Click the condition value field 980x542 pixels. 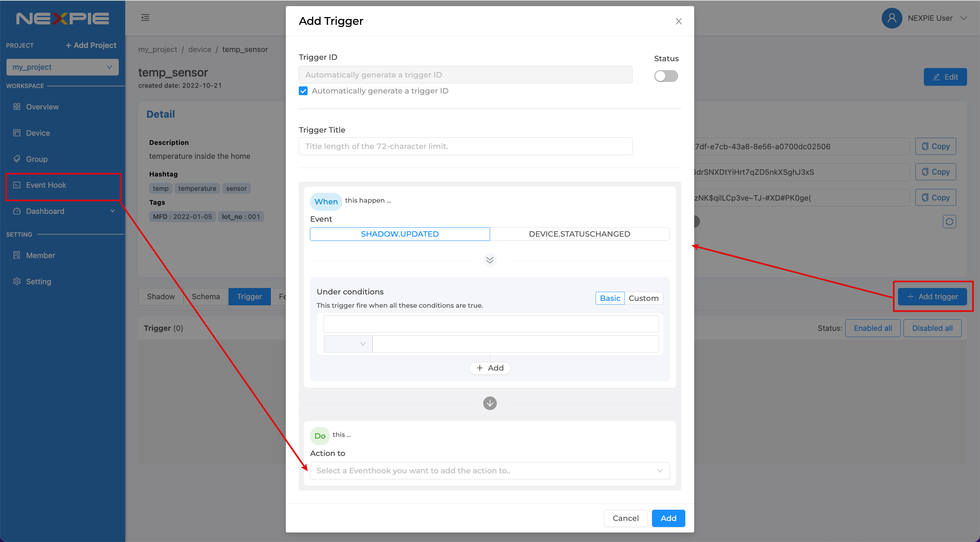coord(516,344)
